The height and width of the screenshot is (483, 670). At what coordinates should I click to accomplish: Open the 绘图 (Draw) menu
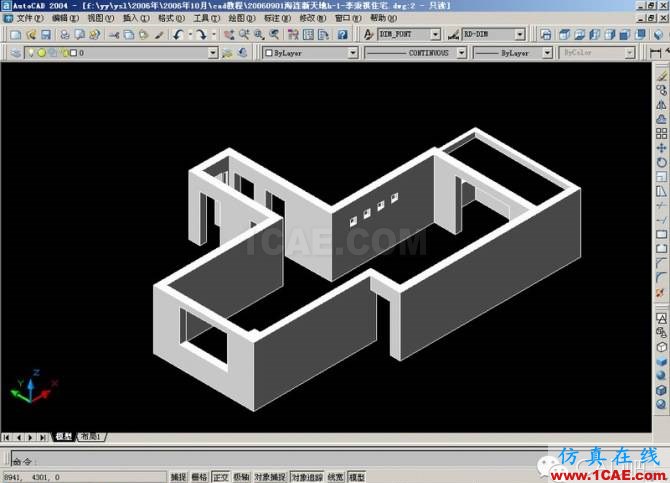click(242, 18)
